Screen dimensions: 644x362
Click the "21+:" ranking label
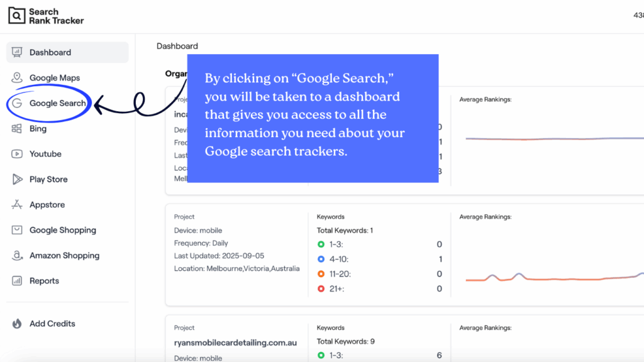337,288
